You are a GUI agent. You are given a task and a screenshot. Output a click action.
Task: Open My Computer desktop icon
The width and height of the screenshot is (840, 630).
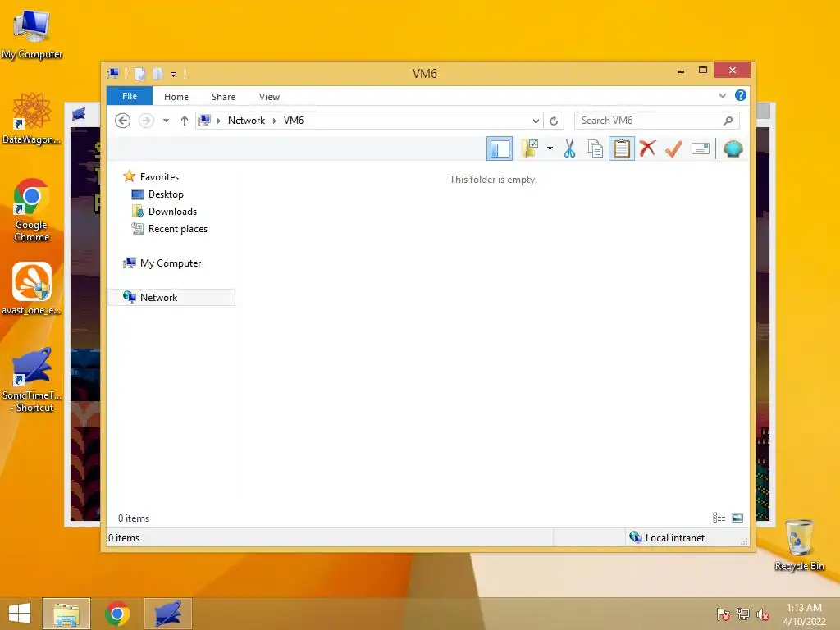pos(32,34)
